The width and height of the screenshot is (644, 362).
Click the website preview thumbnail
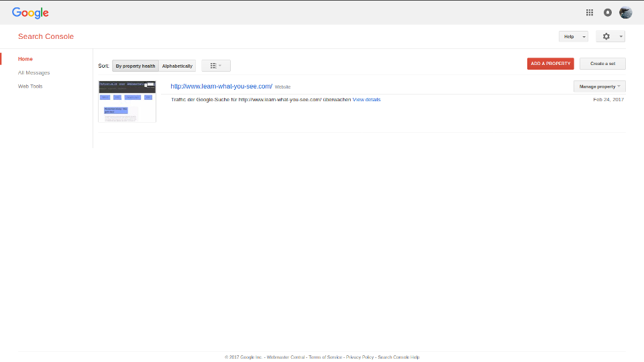pos(127,101)
